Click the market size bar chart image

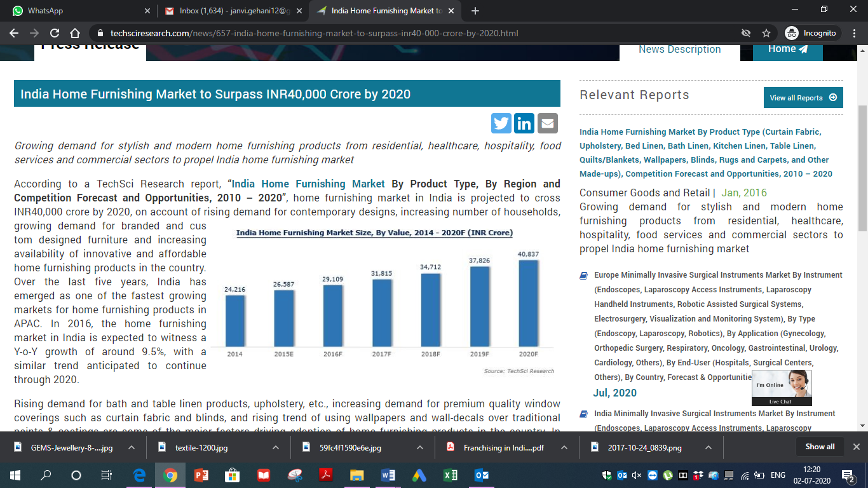[383, 300]
